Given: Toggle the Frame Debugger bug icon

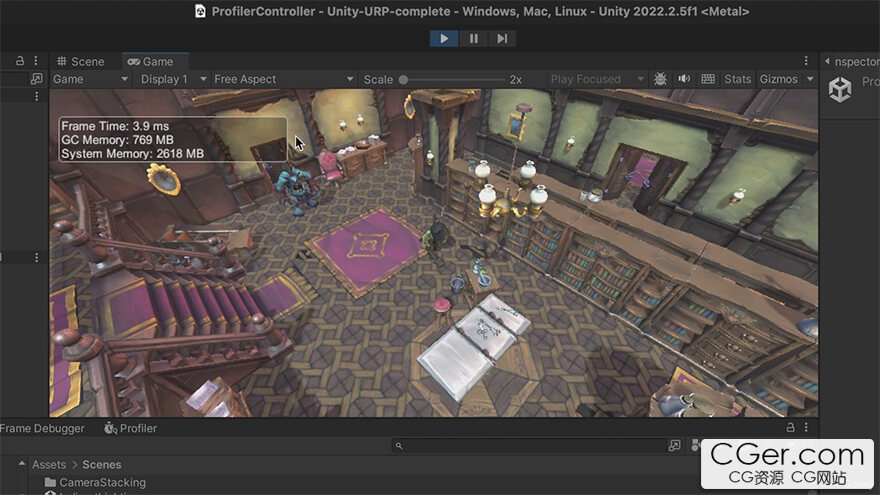Looking at the screenshot, I should pos(660,79).
